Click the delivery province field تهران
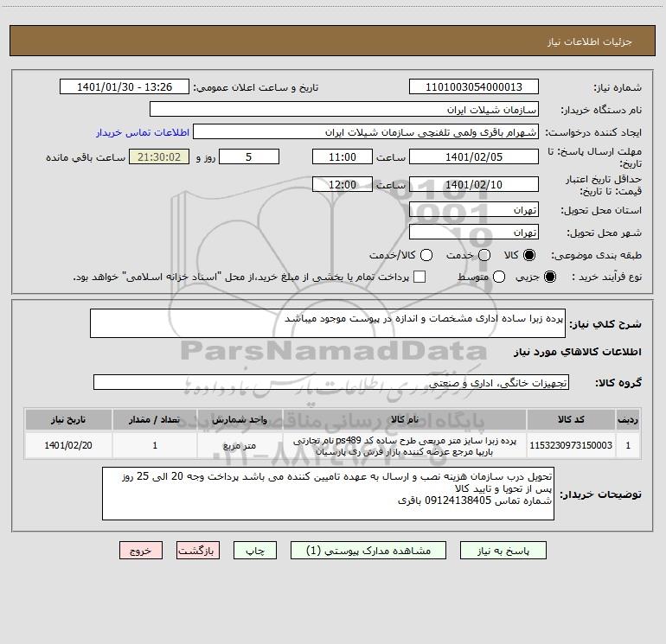Viewport: 666px width, 644px height. coord(474,210)
